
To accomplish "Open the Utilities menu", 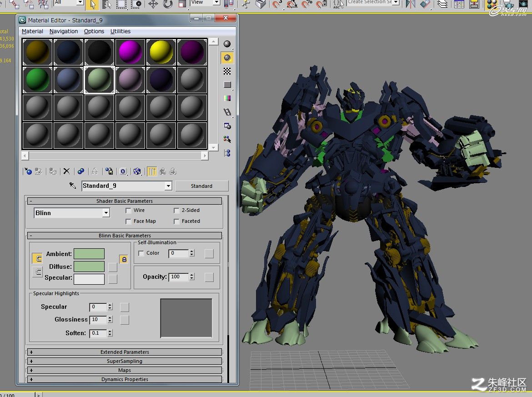I will 120,31.
